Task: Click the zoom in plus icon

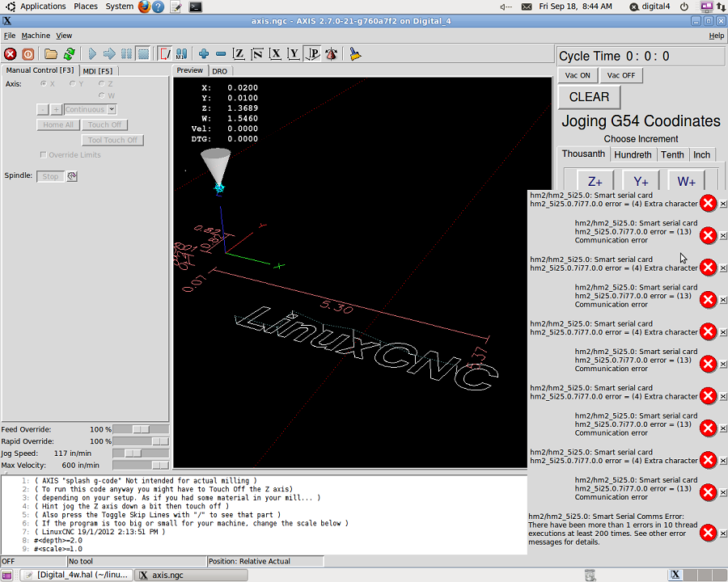Action: 204,54
